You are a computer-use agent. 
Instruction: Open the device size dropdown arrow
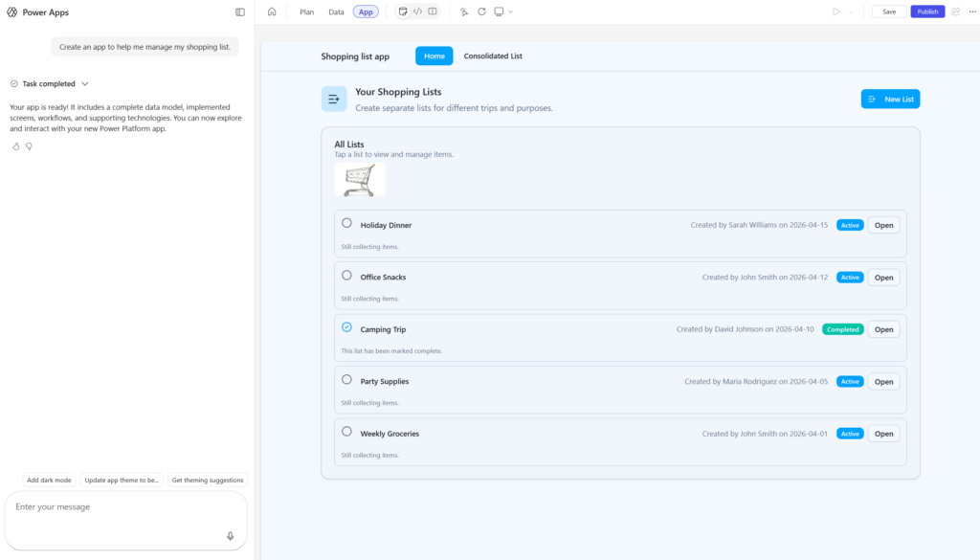(511, 11)
